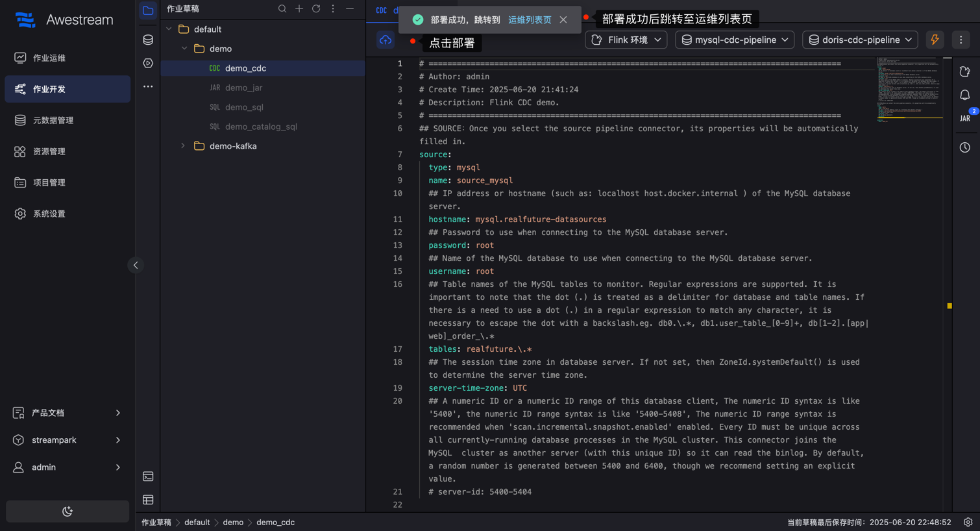Expand the demo-kafka folder
Screen dimensions: 980x531
coord(183,146)
